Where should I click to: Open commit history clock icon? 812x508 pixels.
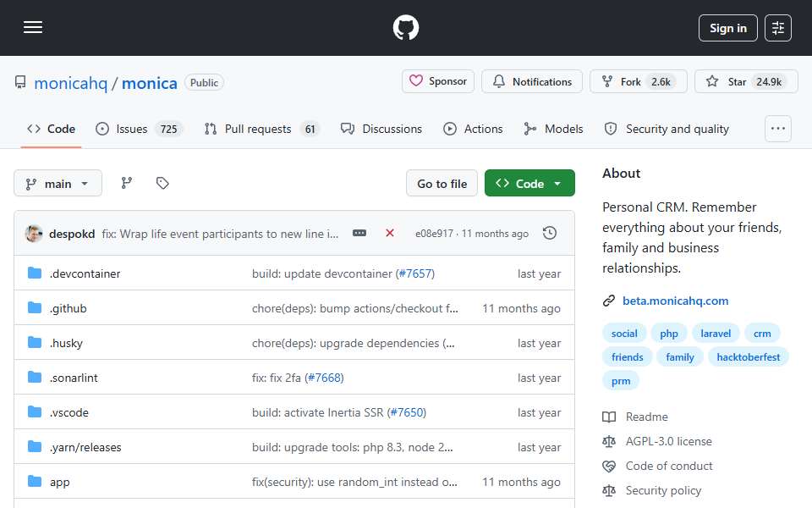pos(550,234)
